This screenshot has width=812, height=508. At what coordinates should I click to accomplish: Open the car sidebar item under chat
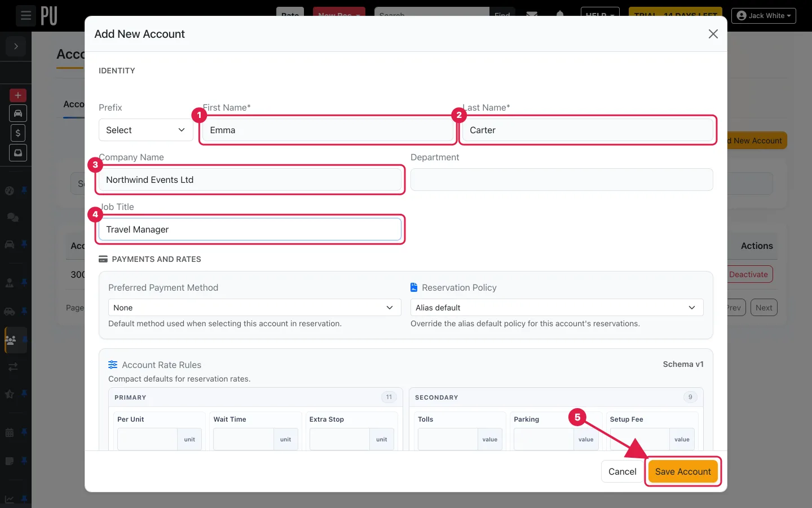tap(10, 244)
